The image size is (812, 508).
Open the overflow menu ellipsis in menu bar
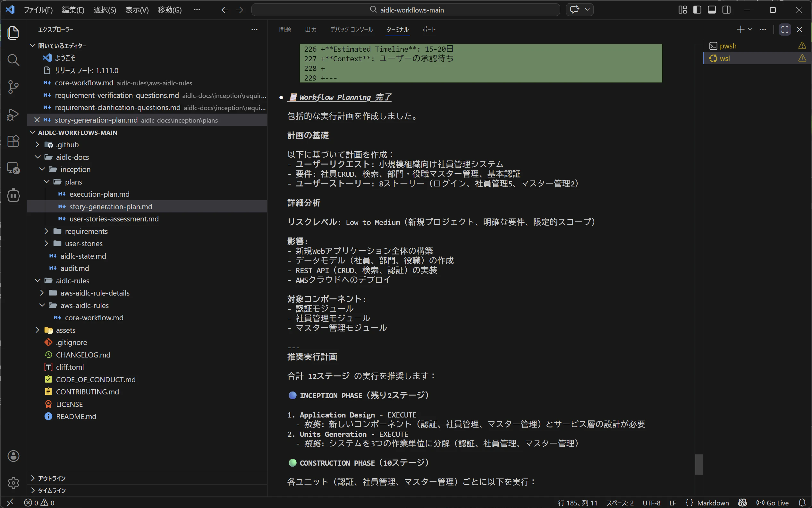coord(197,10)
